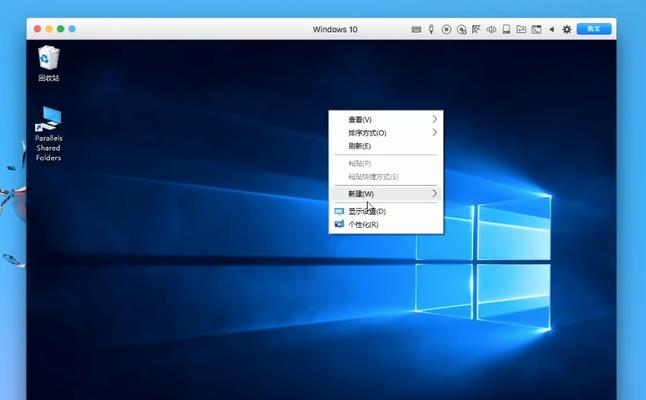Image resolution: width=646 pixels, height=400 pixels.
Task: Open the 新建(W) submenu entry
Action: coord(386,194)
